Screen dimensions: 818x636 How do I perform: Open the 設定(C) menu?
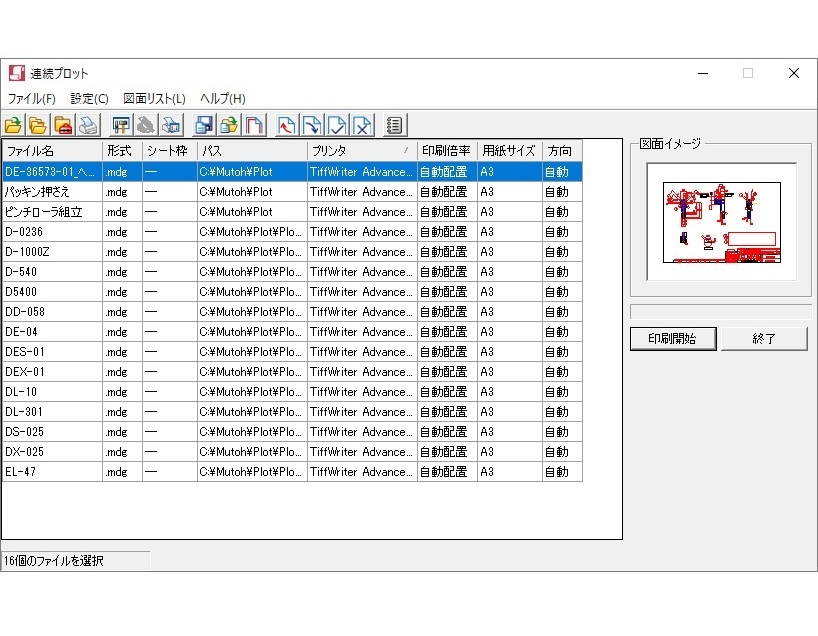pos(89,99)
